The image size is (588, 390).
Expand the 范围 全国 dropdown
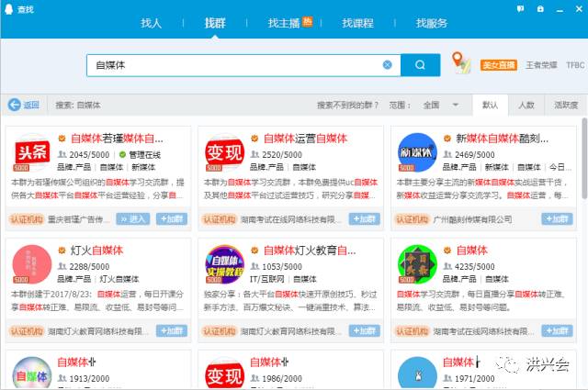441,105
